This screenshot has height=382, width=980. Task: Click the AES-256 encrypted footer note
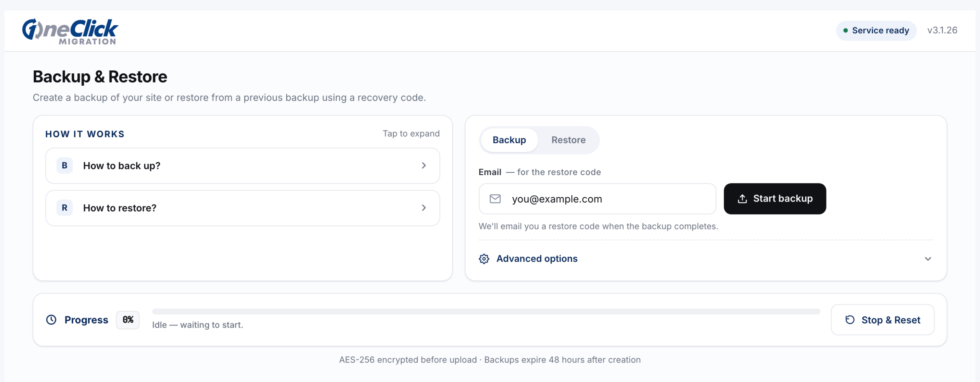490,360
